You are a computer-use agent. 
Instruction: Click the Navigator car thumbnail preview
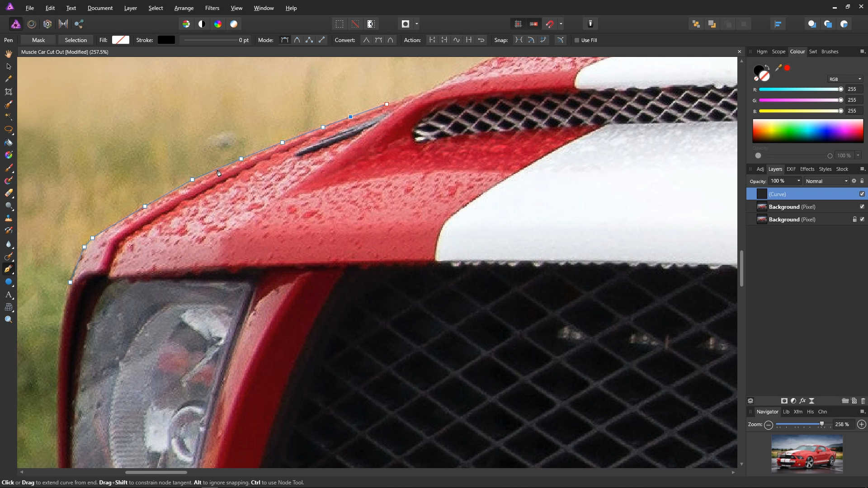coord(807,454)
